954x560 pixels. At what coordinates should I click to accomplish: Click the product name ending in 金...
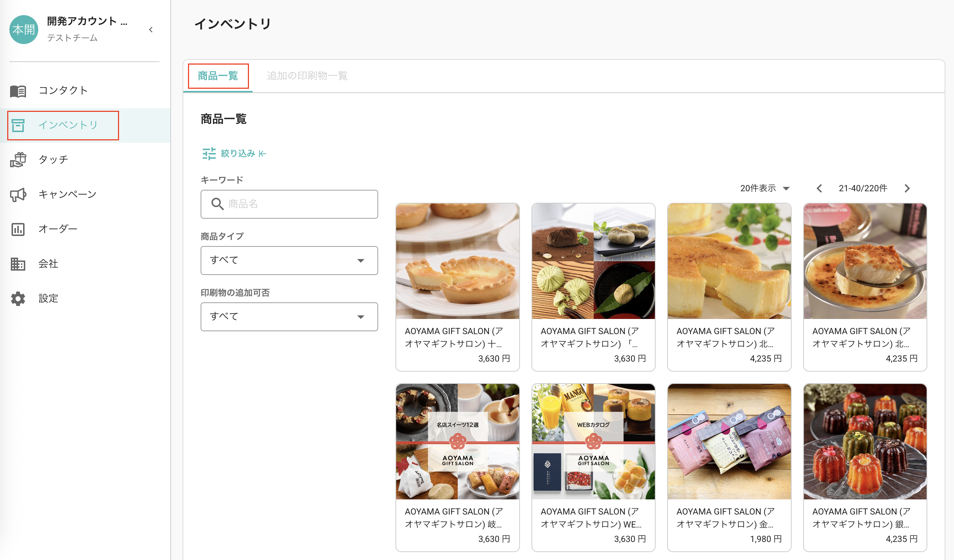tap(725, 517)
